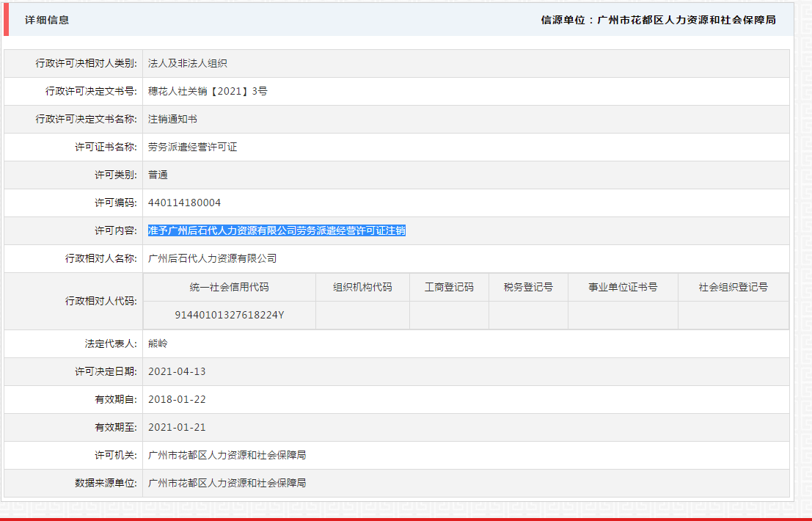Click the 许可证书名称 label

click(106, 147)
